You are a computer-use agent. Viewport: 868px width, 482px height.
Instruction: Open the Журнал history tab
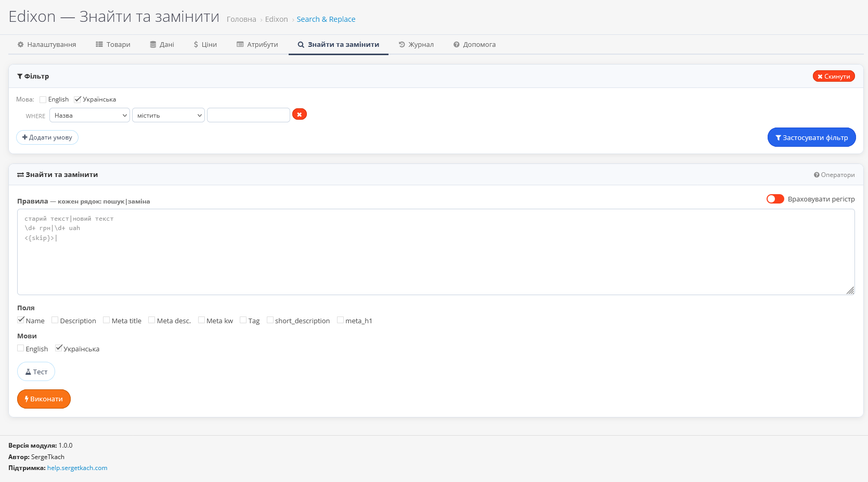click(x=416, y=45)
